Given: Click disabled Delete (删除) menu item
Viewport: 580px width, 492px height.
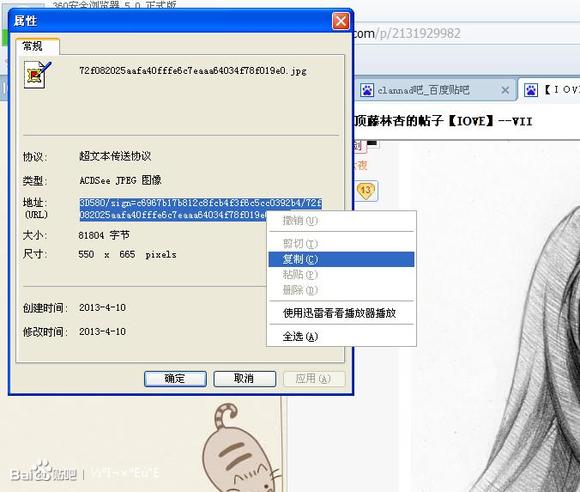Looking at the screenshot, I should [341, 290].
